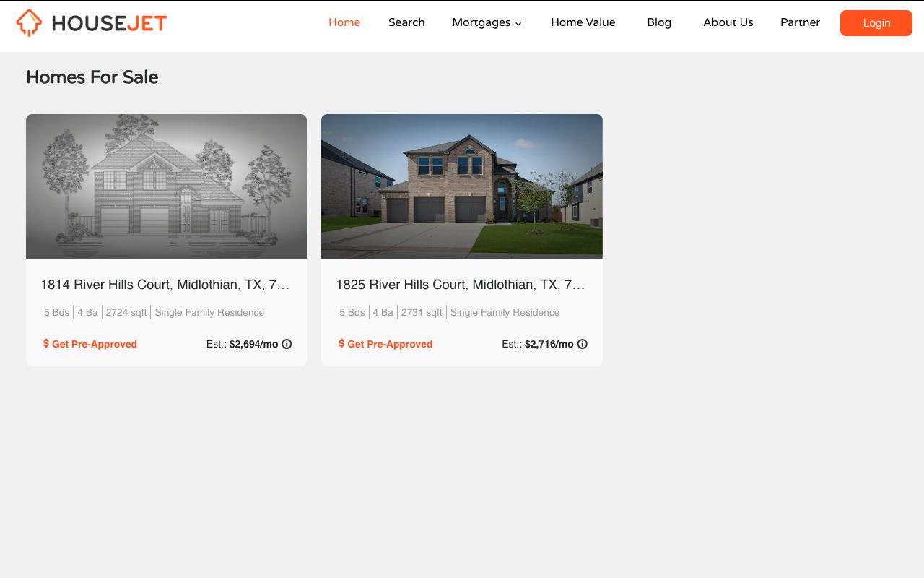924x578 pixels.
Task: Expand the Mortgages dropdown menu
Action: pyautogui.click(x=487, y=22)
